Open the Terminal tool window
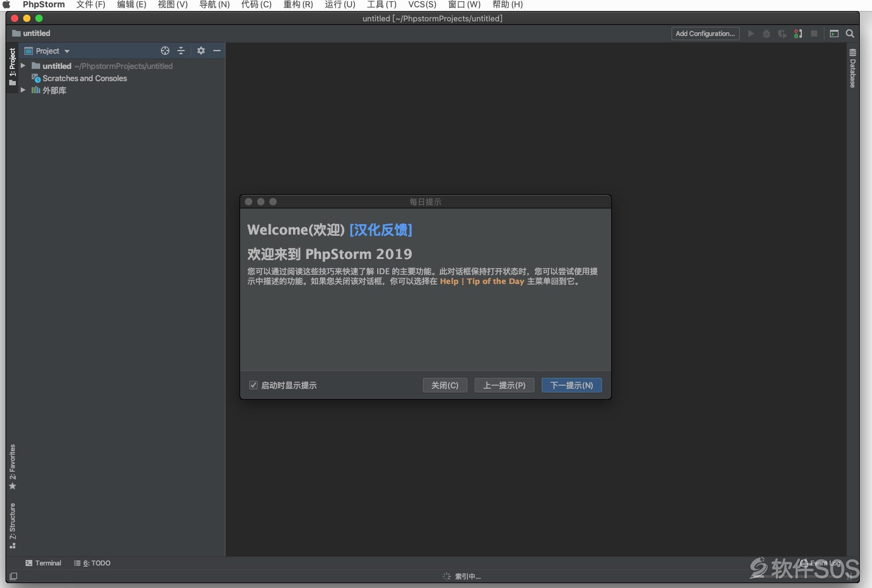Image resolution: width=872 pixels, height=588 pixels. pyautogui.click(x=43, y=563)
